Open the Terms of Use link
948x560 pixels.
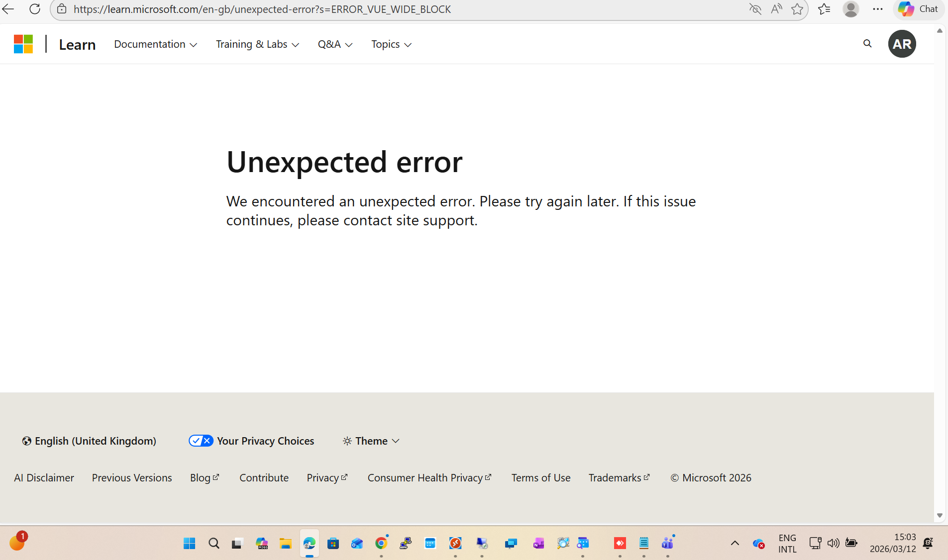coord(541,478)
